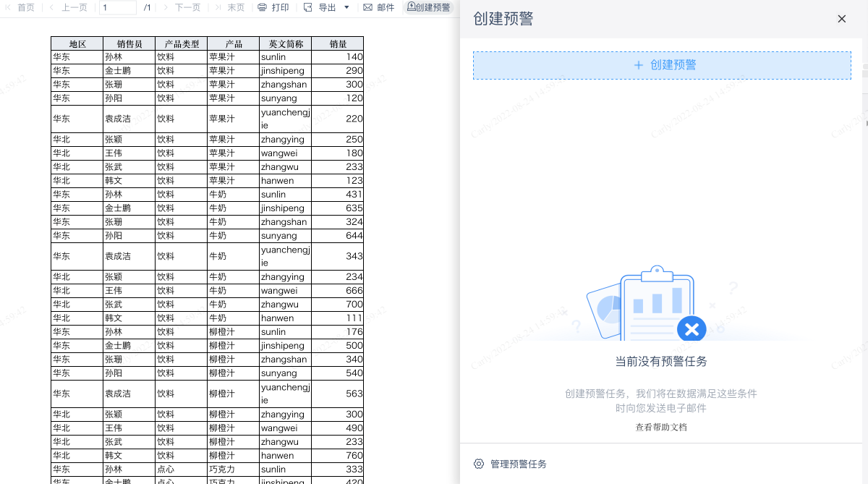This screenshot has height=484, width=868.
Task: Jump to last page via 末页
Action: 229,7
